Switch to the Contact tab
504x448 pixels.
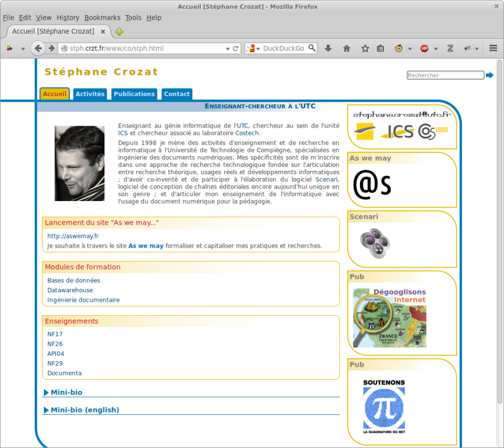[177, 94]
